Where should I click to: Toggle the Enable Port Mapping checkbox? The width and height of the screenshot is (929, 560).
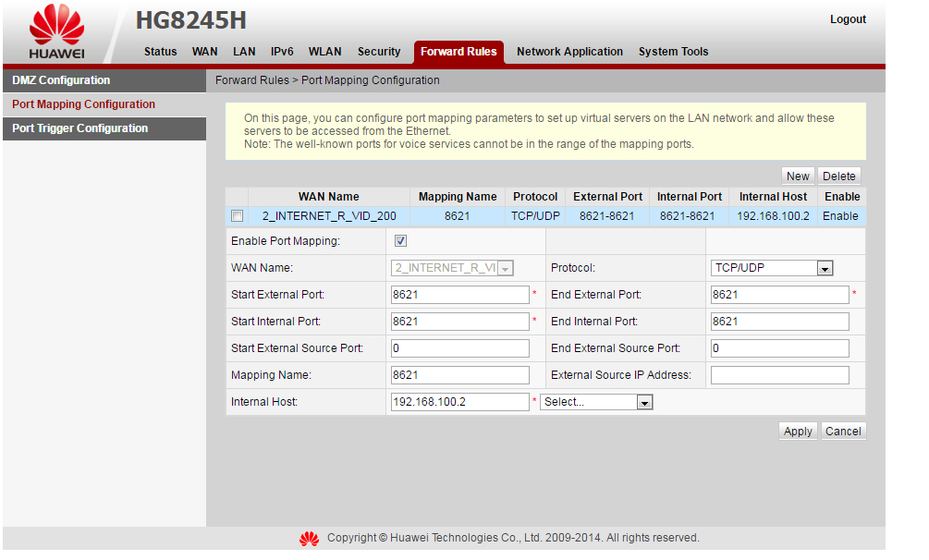(400, 241)
